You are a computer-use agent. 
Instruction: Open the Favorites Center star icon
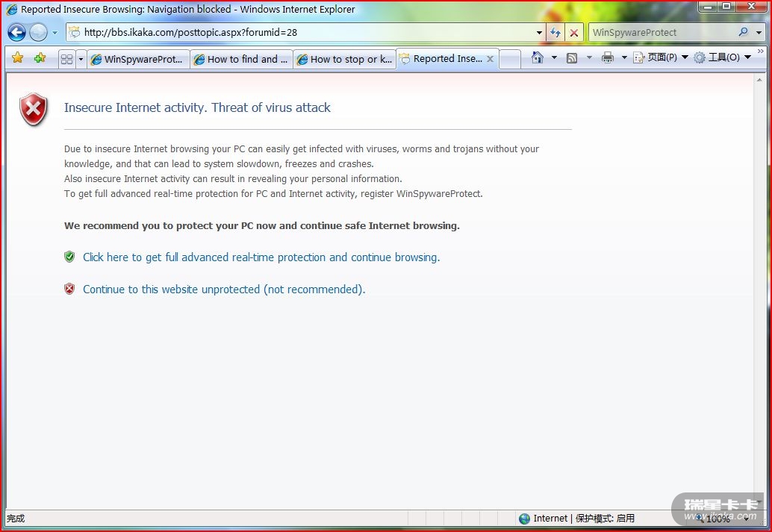coord(17,58)
